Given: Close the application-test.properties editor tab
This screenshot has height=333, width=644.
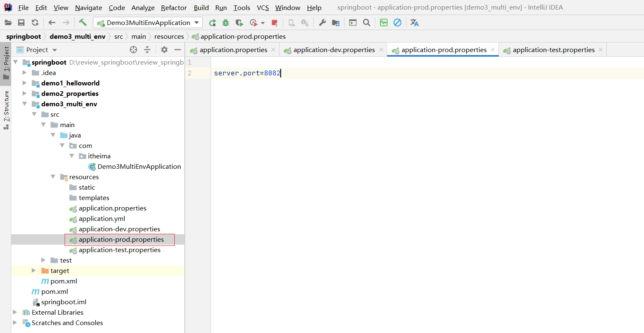Looking at the screenshot, I should (x=601, y=50).
